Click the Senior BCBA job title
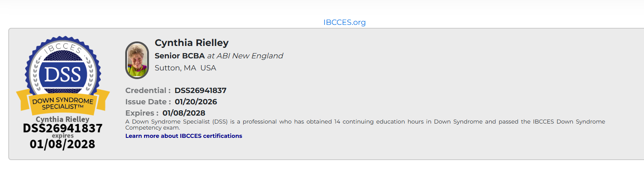The width and height of the screenshot is (644, 174). [179, 56]
